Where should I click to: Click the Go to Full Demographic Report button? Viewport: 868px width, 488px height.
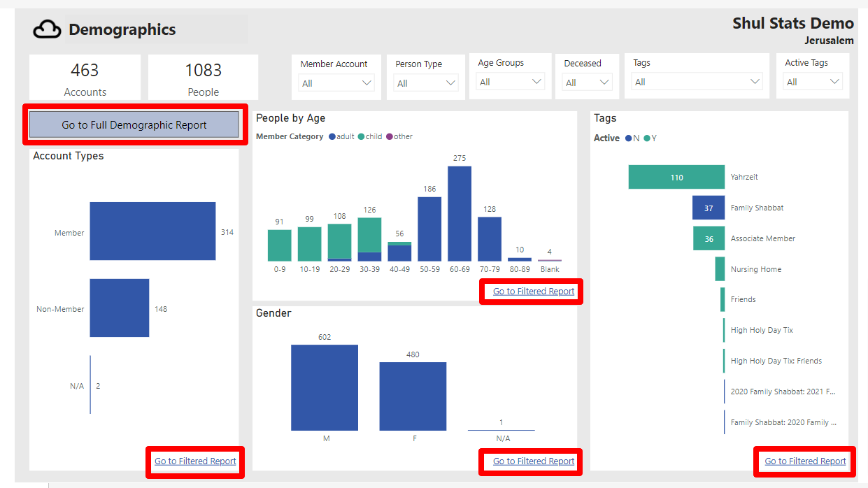[134, 124]
